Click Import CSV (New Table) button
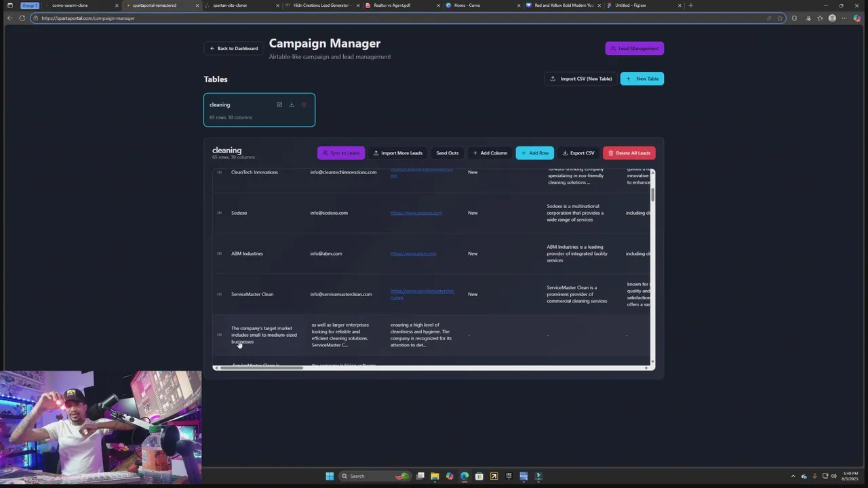868x488 pixels. pos(580,79)
